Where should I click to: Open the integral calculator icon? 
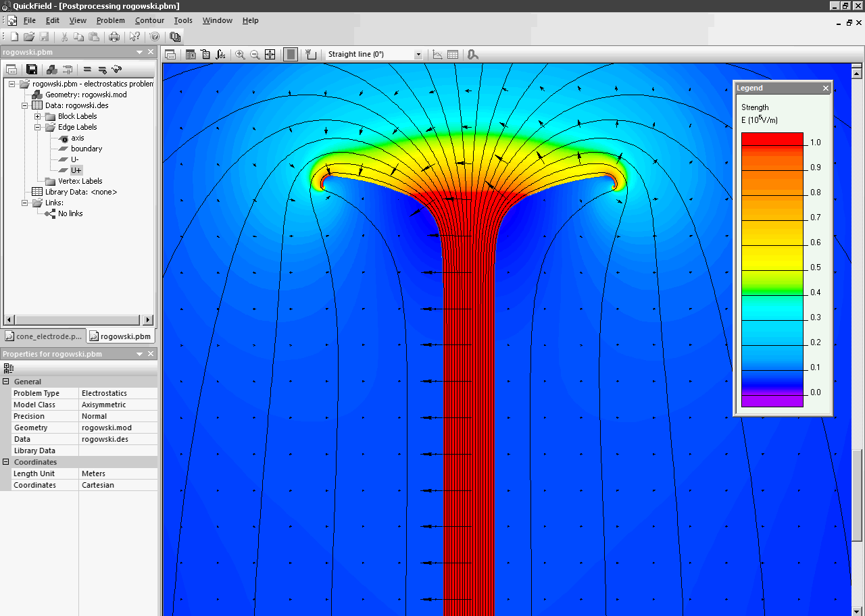point(221,55)
